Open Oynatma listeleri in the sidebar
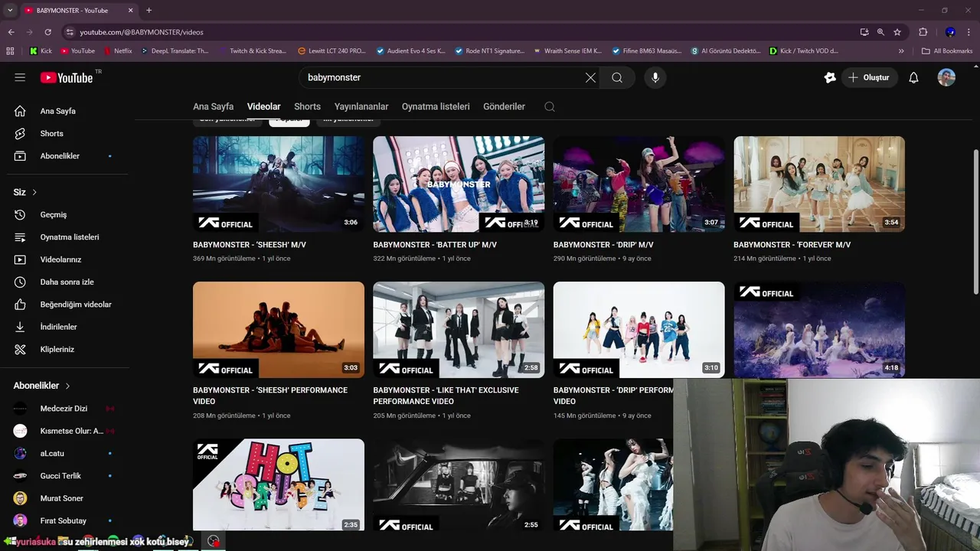 click(69, 237)
